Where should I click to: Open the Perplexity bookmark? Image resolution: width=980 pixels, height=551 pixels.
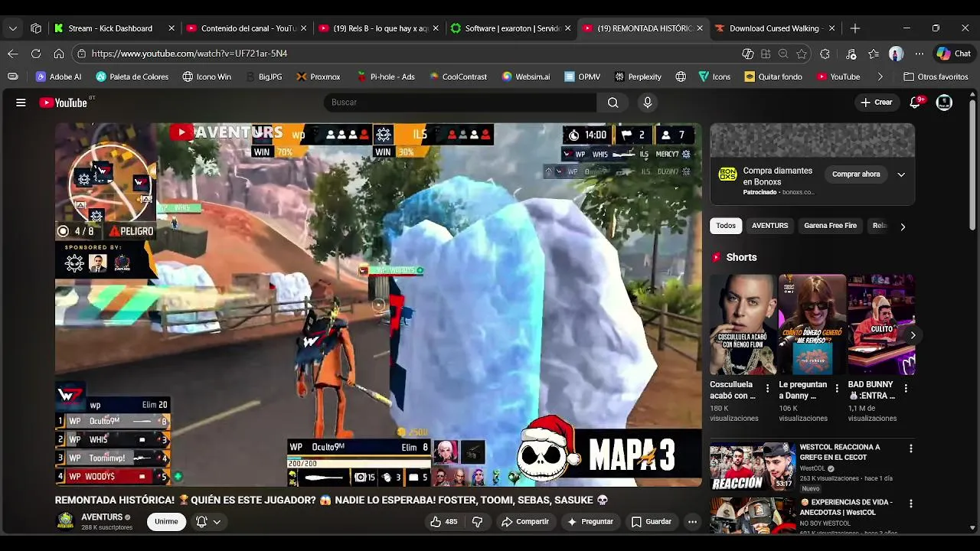pos(636,77)
